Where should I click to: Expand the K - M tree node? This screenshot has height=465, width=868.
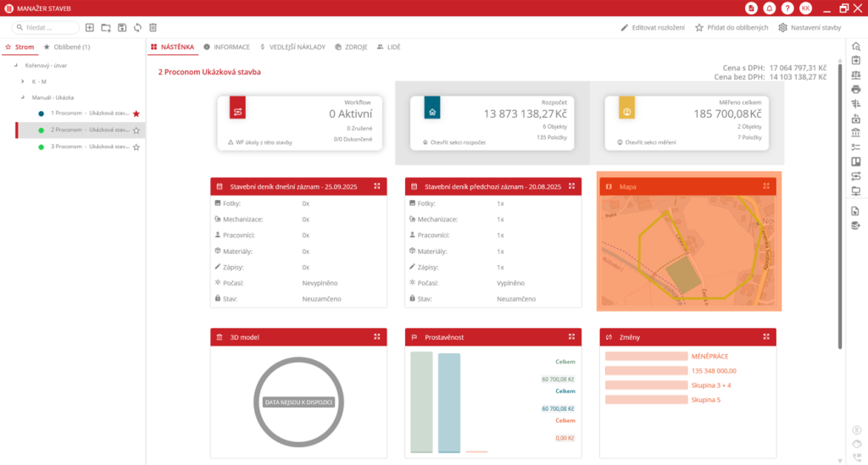(x=23, y=81)
